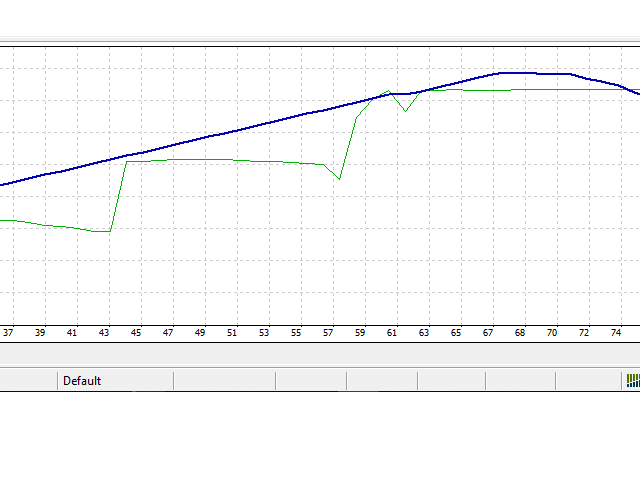Screen dimensions: 640x480
Task: Click the empty status cell right of Default
Action: [224, 381]
